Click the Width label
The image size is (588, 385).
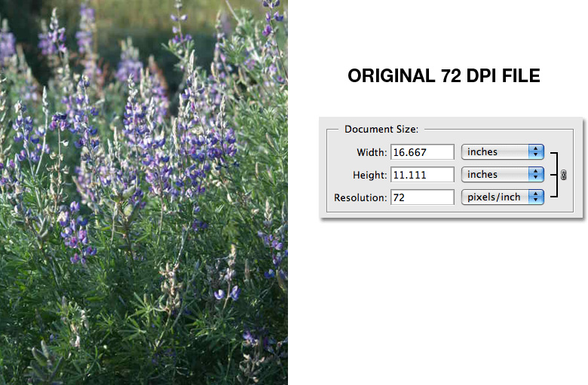click(x=372, y=152)
